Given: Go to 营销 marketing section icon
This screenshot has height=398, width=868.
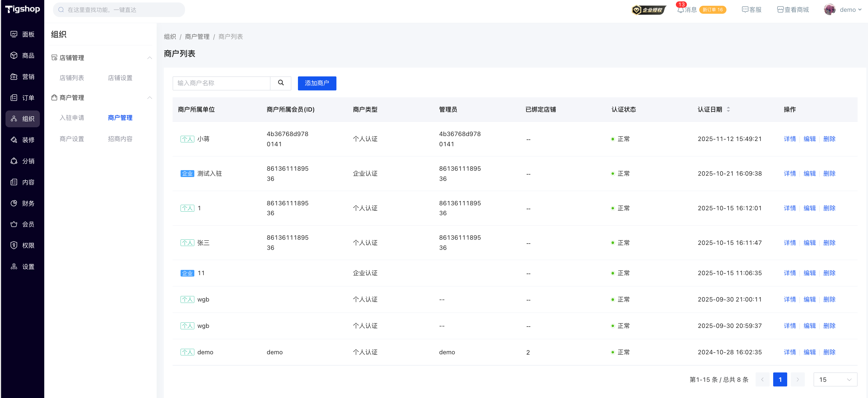Looking at the screenshot, I should pyautogui.click(x=14, y=76).
